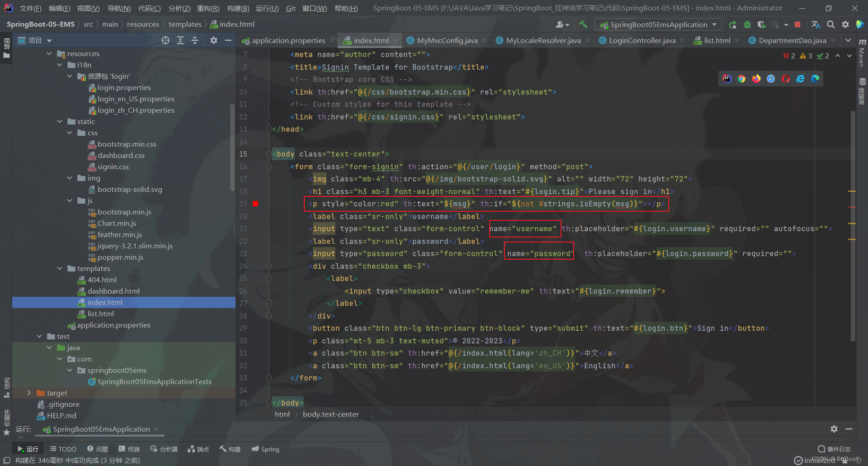Go to previous highlighted error arrow
The image size is (868, 466).
point(838,56)
